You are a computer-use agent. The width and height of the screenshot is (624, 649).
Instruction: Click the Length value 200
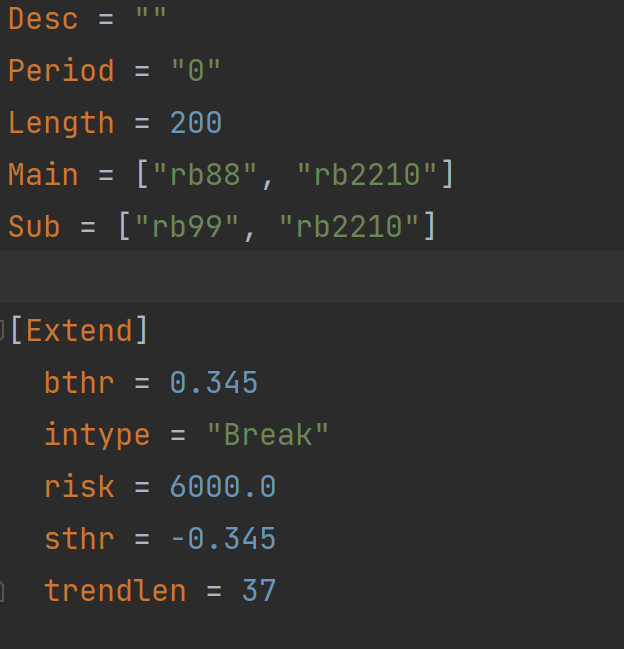coord(196,123)
